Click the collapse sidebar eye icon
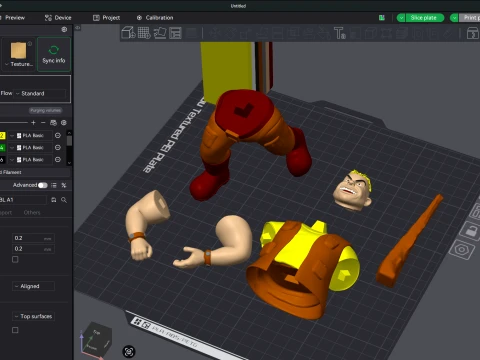The height and width of the screenshot is (360, 480). point(77,28)
